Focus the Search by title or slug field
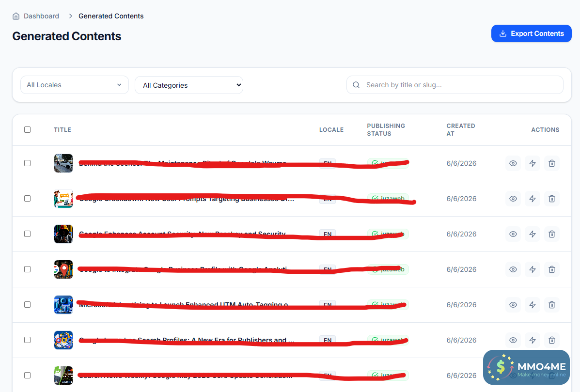 tap(455, 85)
